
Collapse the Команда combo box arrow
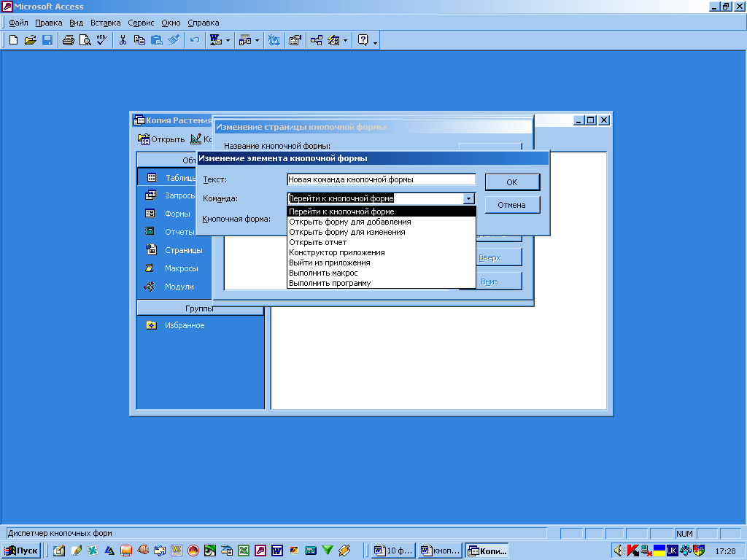click(469, 198)
